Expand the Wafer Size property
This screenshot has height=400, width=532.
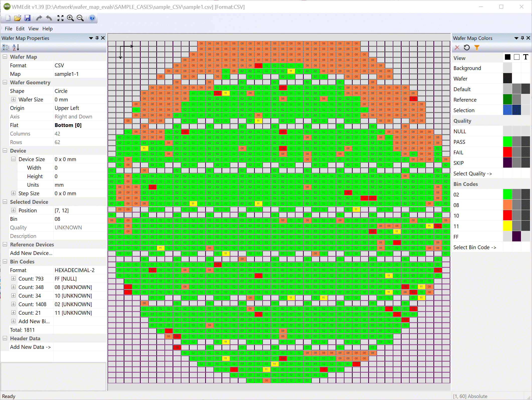14,100
